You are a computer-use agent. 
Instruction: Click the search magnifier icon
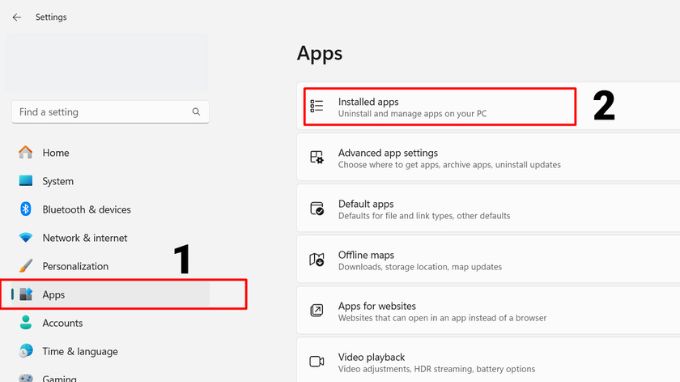[196, 112]
